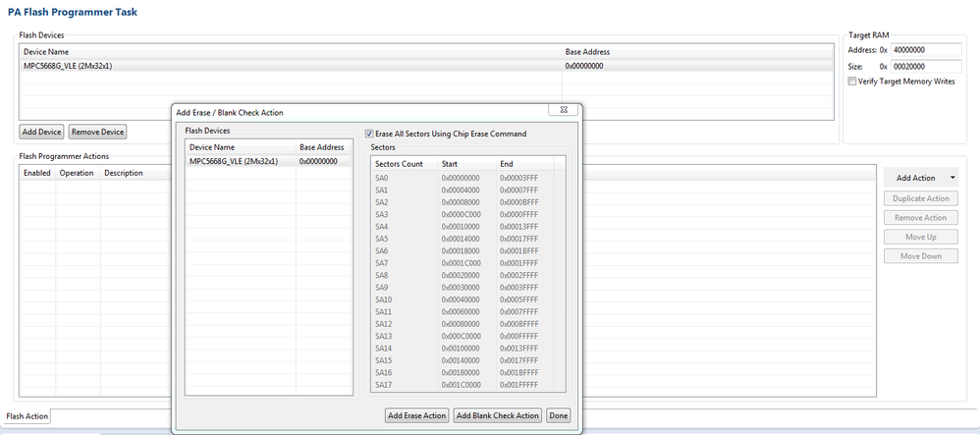Edit the Target RAM Address field
980x435 pixels.
(926, 51)
